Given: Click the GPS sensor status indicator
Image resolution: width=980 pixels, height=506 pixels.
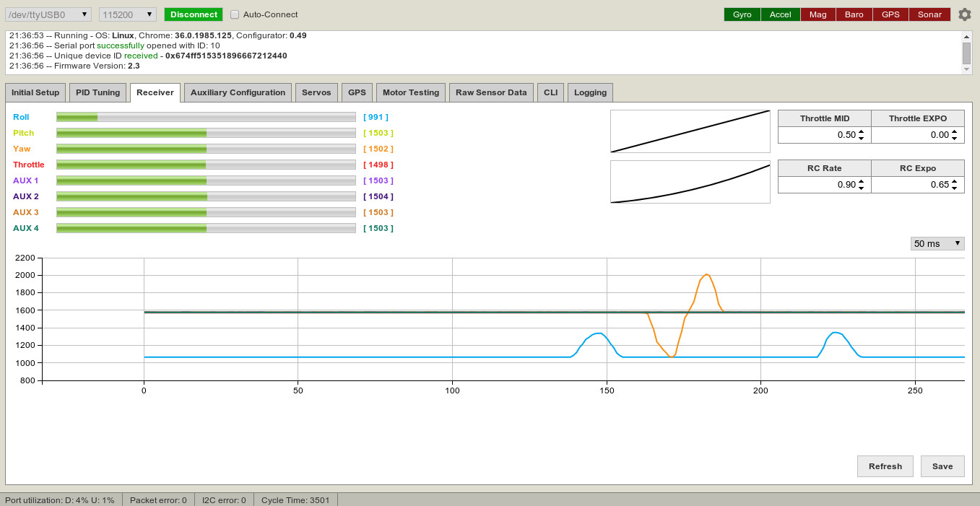Looking at the screenshot, I should click(x=890, y=14).
